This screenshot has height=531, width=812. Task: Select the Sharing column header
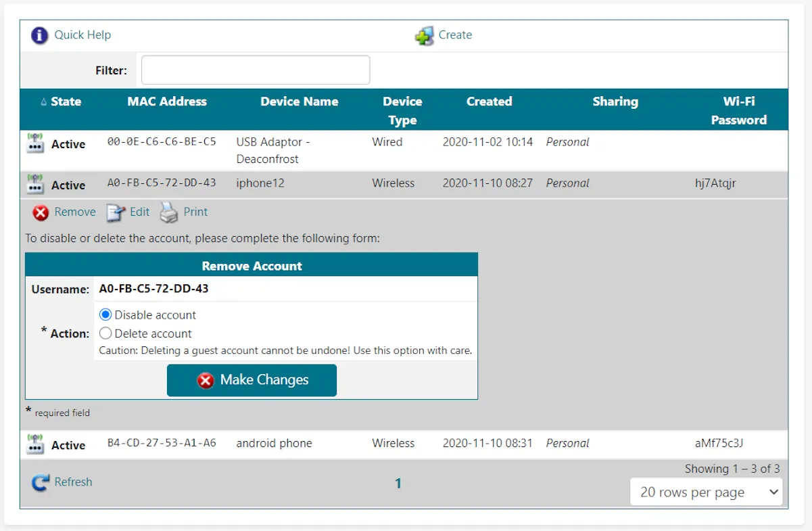click(x=615, y=101)
